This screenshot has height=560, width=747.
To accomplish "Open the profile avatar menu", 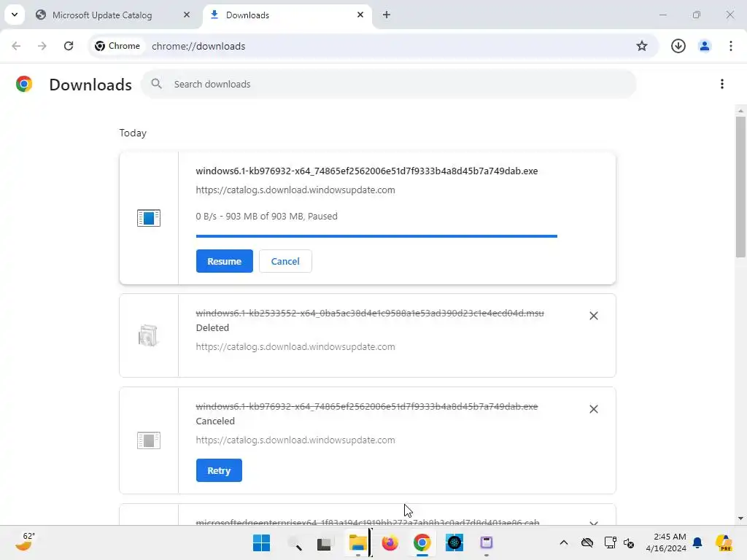I will tap(704, 46).
